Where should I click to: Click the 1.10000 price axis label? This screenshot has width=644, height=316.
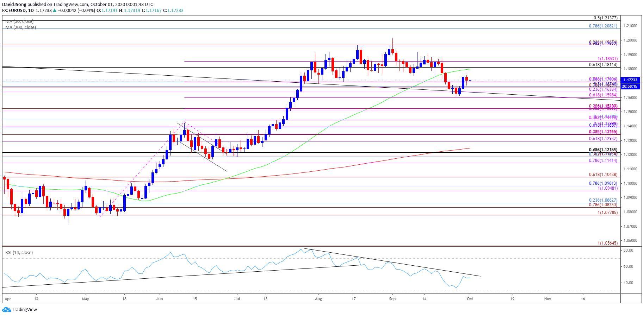point(630,184)
